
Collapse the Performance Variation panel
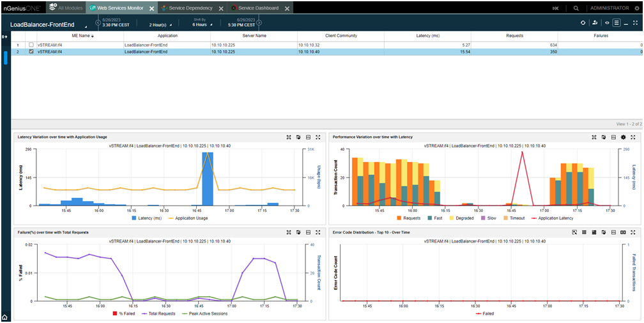(613, 137)
